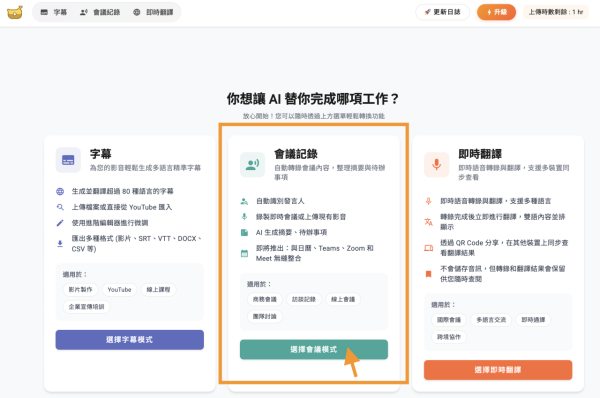Click the orange mic icon beside 支援多種語言
This screenshot has width=600, height=398.
(429, 201)
